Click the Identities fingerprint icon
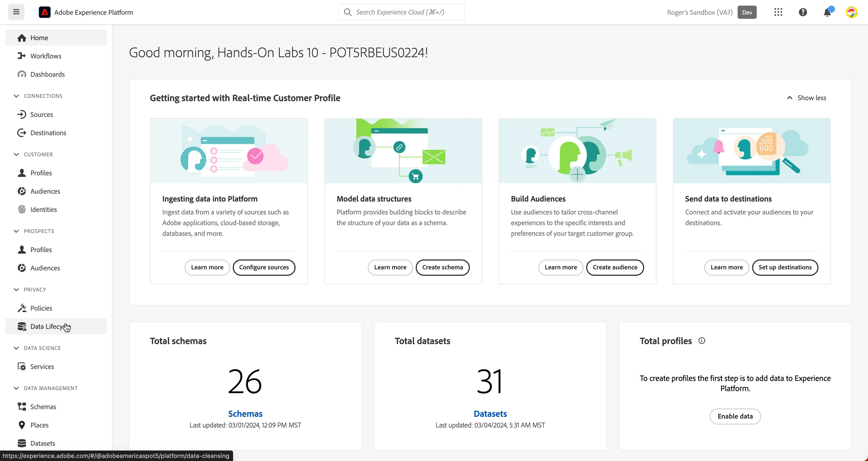 tap(22, 210)
